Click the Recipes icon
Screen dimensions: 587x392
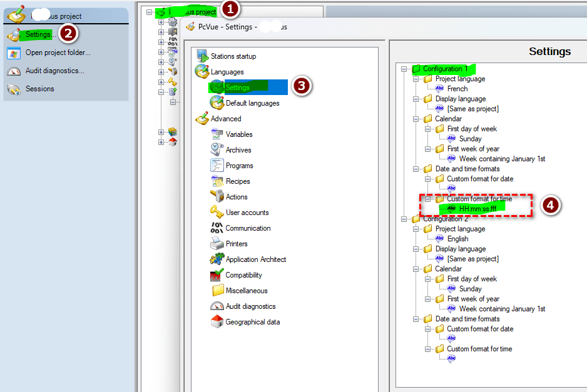[x=217, y=181]
